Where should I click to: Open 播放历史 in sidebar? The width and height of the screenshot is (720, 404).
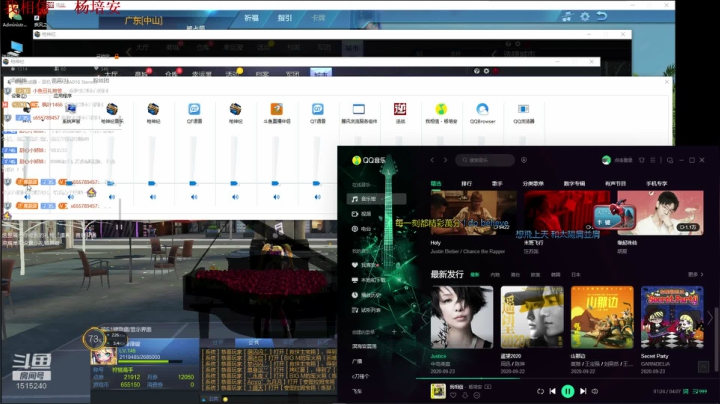pos(366,295)
